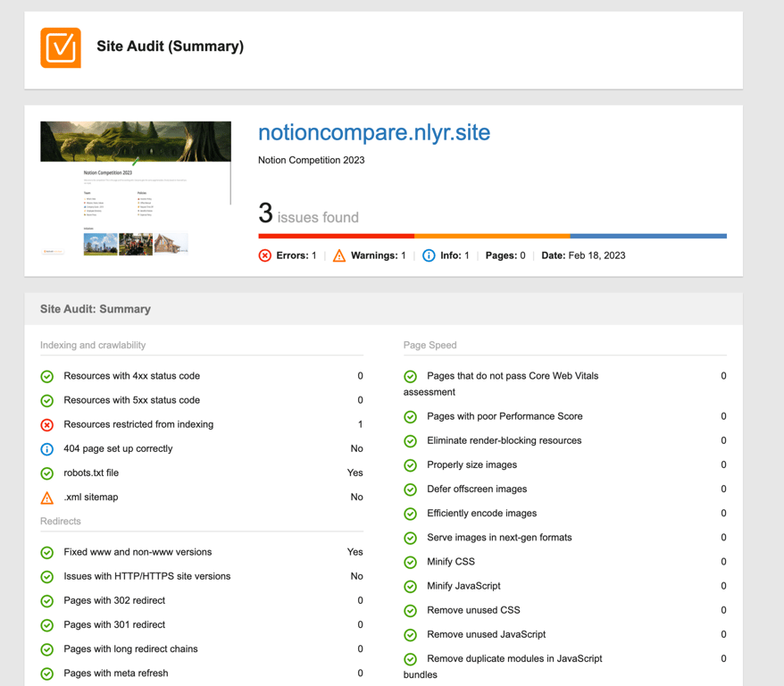The image size is (784, 686).
Task: Click info icon beside 404 page set up correctly
Action: pyautogui.click(x=47, y=449)
